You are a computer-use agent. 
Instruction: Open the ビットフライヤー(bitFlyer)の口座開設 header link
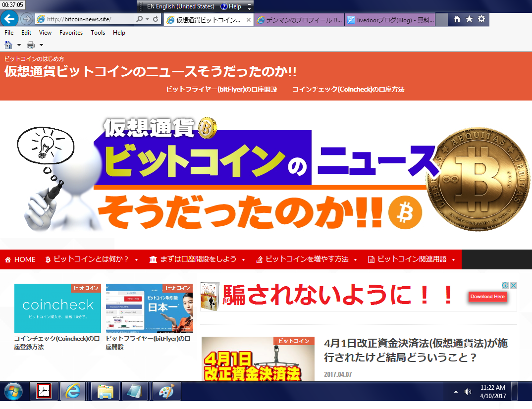point(221,89)
